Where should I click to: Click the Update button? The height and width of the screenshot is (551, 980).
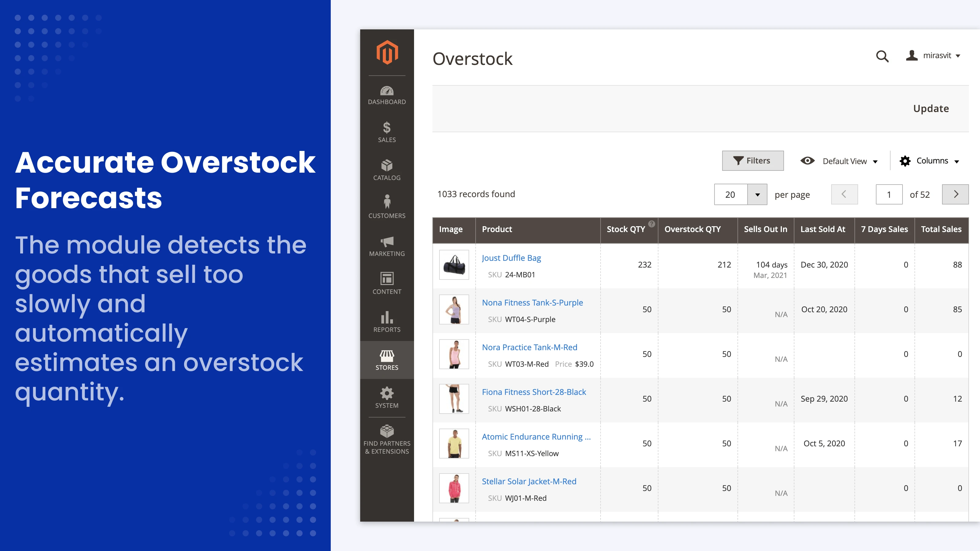pos(931,108)
